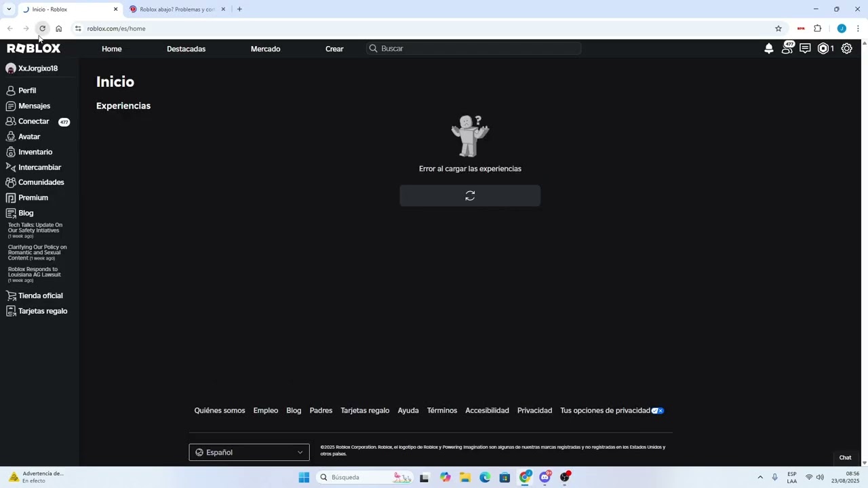
Task: Open Mercado in top navigation
Action: pyautogui.click(x=265, y=49)
